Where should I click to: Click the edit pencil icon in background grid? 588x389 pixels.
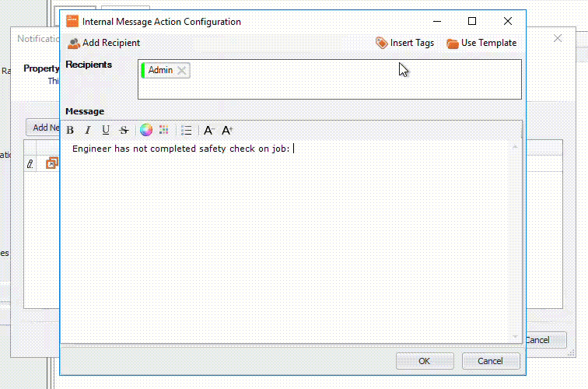(30, 163)
